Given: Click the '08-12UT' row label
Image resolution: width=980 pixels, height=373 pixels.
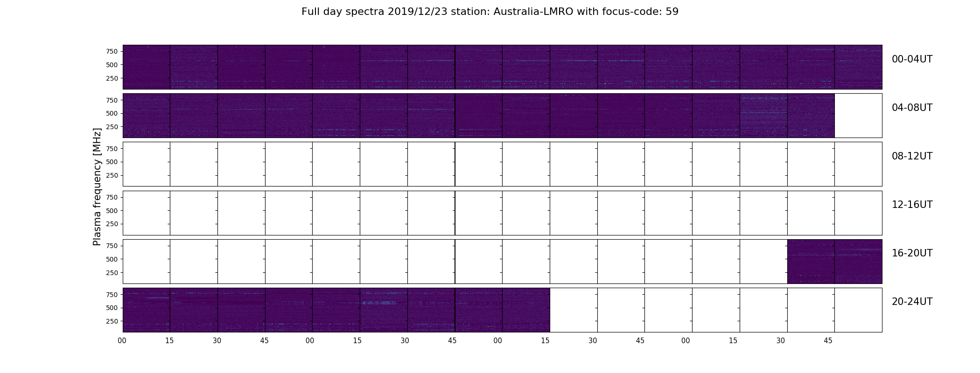Looking at the screenshot, I should (x=912, y=156).
